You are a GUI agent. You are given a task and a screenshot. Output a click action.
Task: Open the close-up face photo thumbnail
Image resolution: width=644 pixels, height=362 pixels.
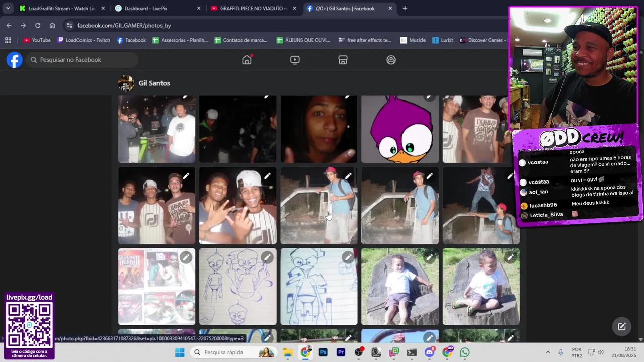pyautogui.click(x=319, y=129)
